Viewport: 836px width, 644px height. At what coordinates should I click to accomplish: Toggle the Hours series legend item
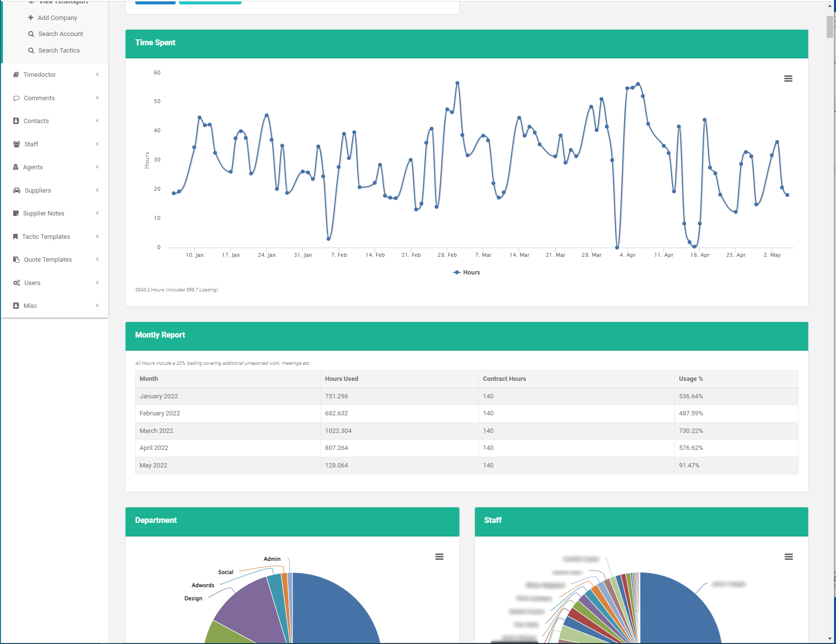pyautogui.click(x=466, y=272)
